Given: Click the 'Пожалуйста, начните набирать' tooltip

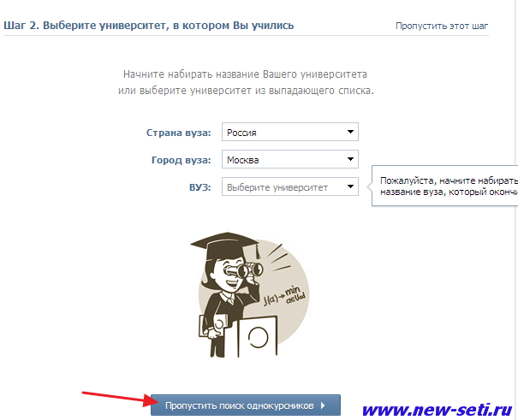Looking at the screenshot, I should [444, 186].
